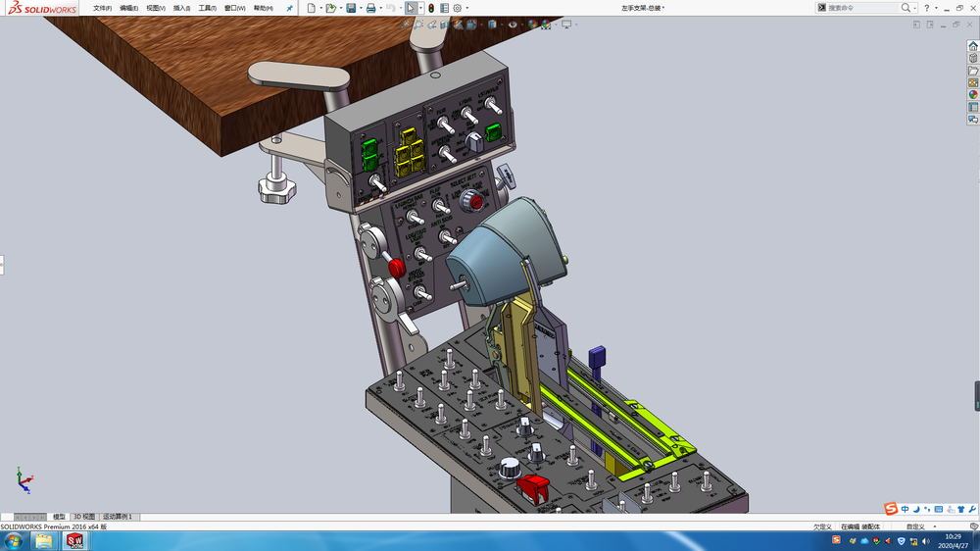Screen dimensions: 980x551
Task: Expand the Open file dropdown arrow
Action: [341, 8]
